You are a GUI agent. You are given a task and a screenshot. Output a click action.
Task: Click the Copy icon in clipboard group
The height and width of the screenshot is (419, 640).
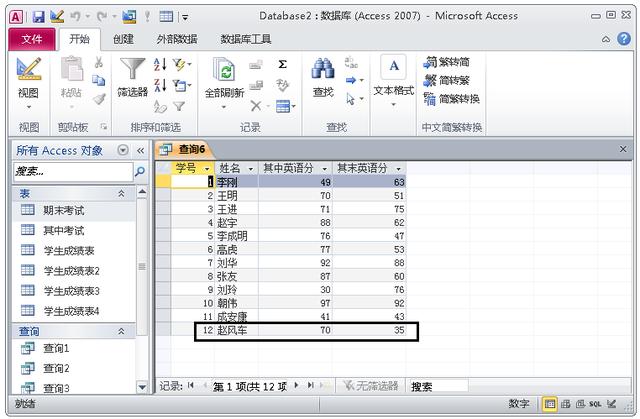(99, 80)
